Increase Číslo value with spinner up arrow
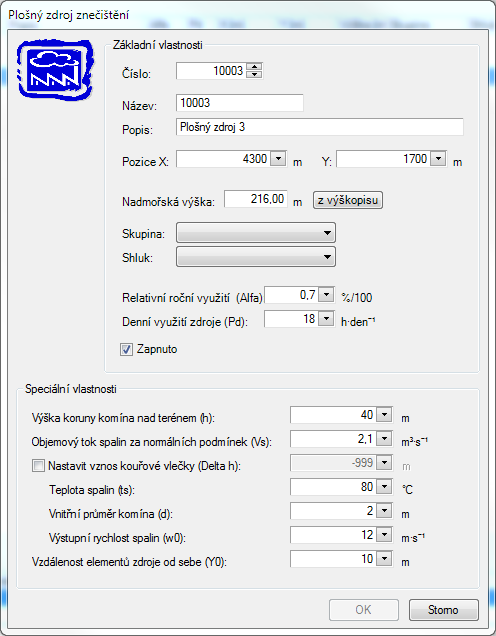The image size is (496, 636). (x=254, y=67)
